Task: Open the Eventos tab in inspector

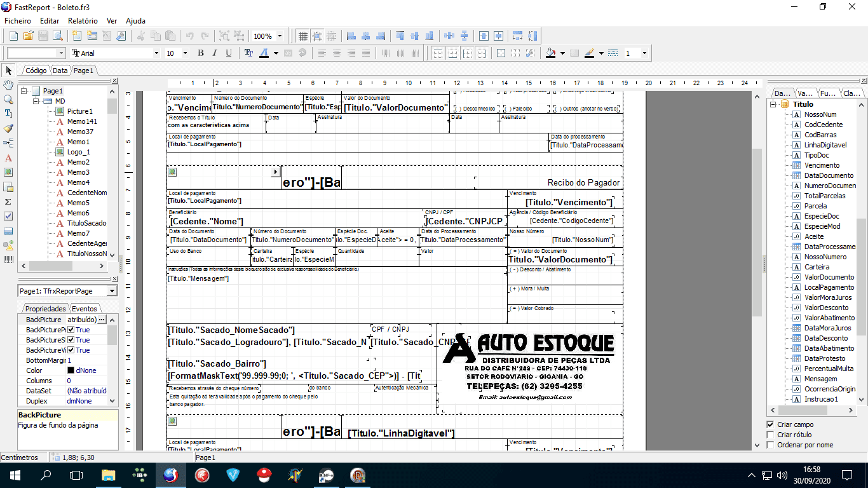Action: pyautogui.click(x=84, y=309)
